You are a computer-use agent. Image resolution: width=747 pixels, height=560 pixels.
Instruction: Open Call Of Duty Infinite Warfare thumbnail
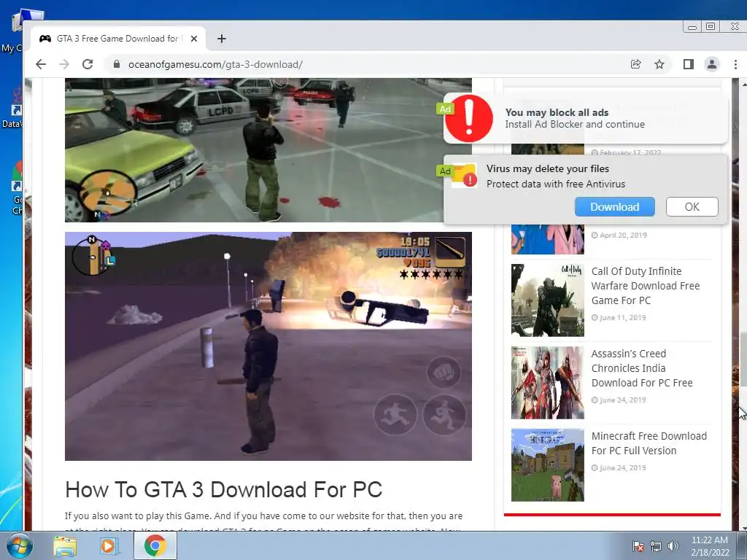click(x=547, y=300)
